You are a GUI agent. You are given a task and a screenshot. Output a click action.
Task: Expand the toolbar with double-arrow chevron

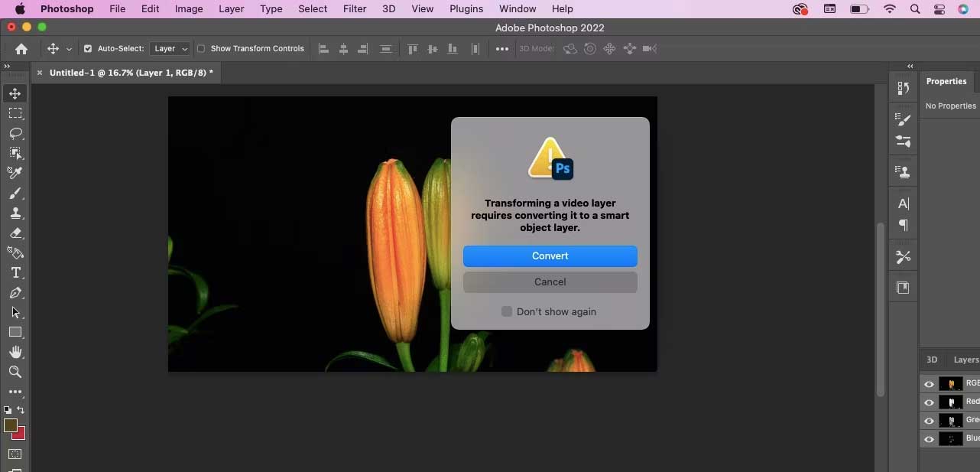(7, 67)
